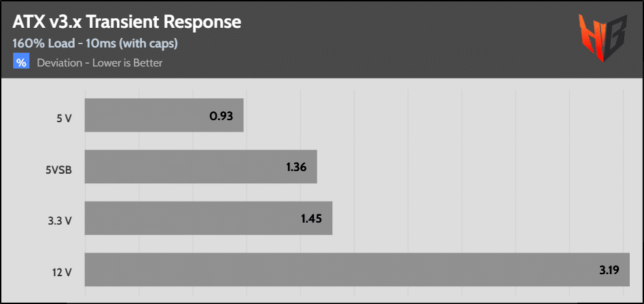Select the 5 V bar
The height and width of the screenshot is (304, 644).
(164, 115)
